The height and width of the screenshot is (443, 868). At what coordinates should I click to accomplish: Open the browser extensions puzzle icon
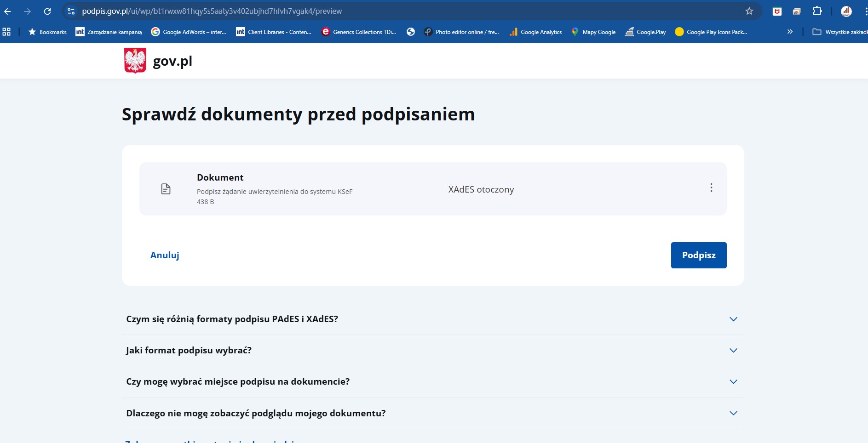pos(817,11)
